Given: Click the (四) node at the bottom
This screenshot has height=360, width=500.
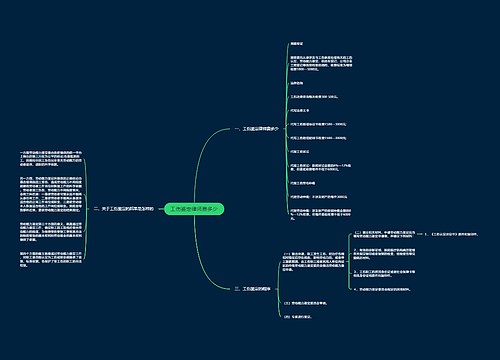Looking at the screenshot, I should point(298,317).
